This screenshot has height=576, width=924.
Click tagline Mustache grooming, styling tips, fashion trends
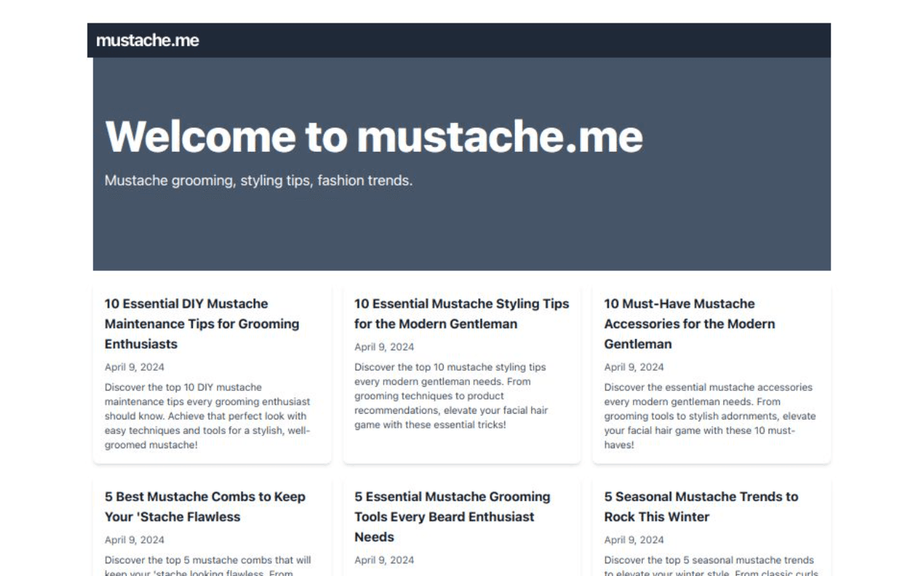tap(259, 181)
